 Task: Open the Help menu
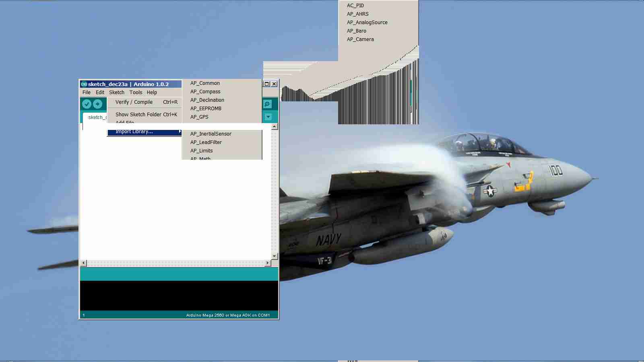[x=152, y=93]
